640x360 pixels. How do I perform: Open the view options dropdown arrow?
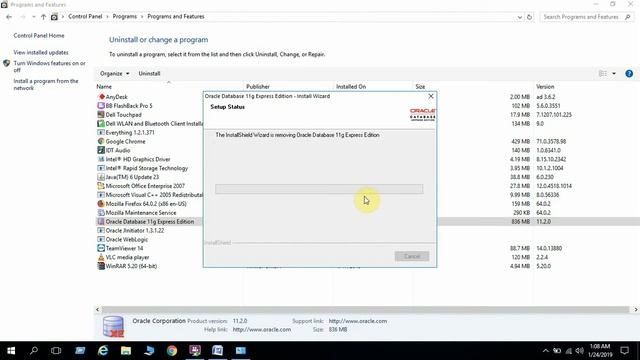point(614,73)
